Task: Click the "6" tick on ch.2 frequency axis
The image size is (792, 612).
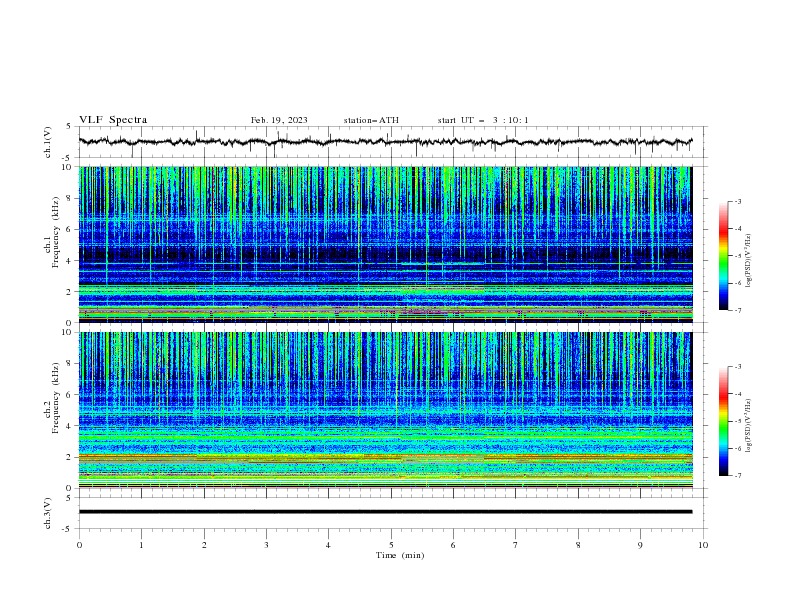Action: point(71,394)
